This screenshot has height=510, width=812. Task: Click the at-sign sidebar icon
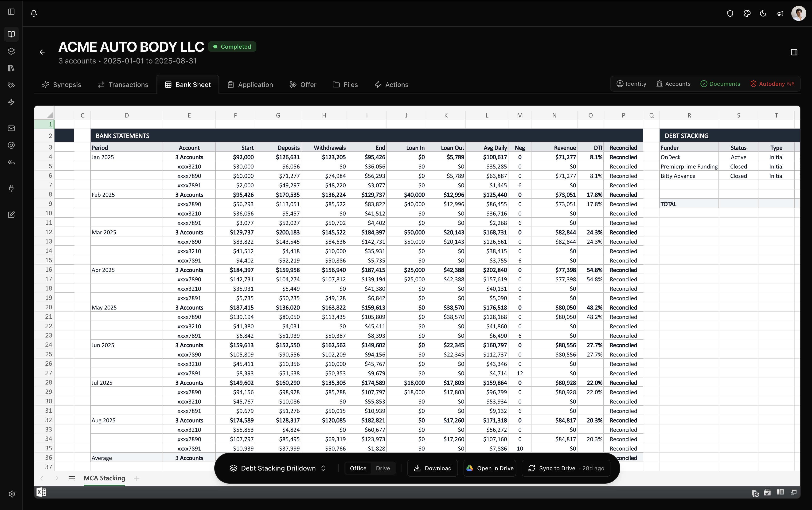point(11,145)
